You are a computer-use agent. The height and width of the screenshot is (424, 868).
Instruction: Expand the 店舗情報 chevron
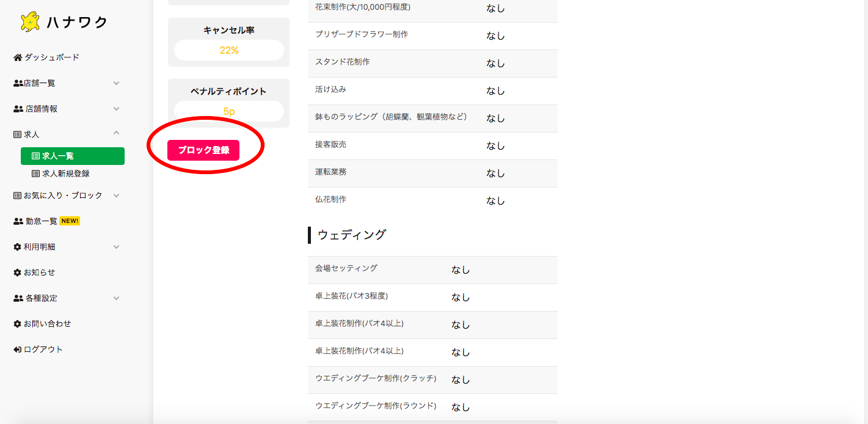pos(116,109)
